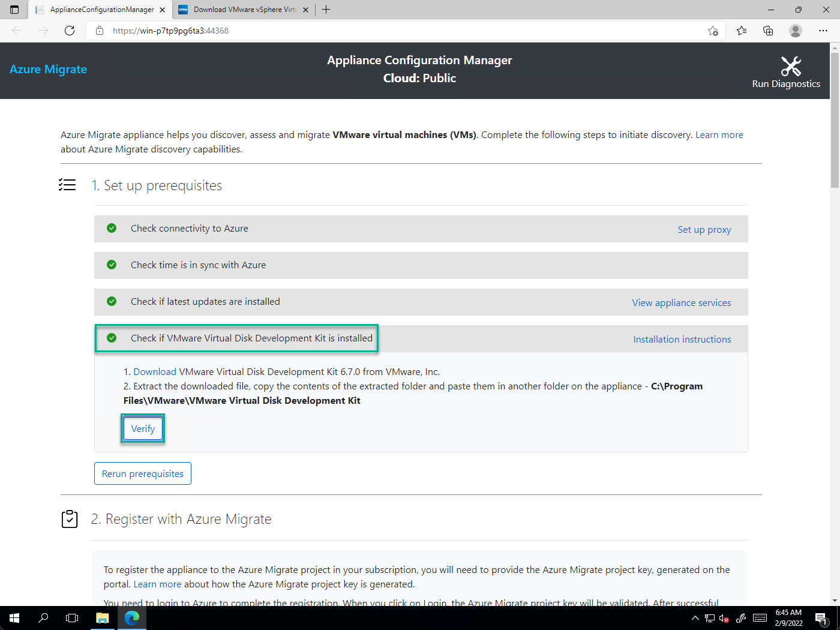Open the muted volume tray icon

(x=724, y=618)
